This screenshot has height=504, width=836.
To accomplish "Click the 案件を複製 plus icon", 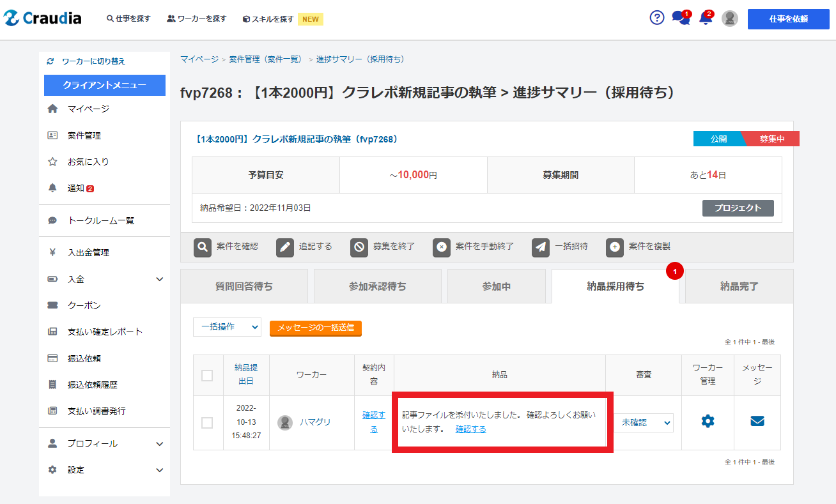I will pyautogui.click(x=615, y=247).
